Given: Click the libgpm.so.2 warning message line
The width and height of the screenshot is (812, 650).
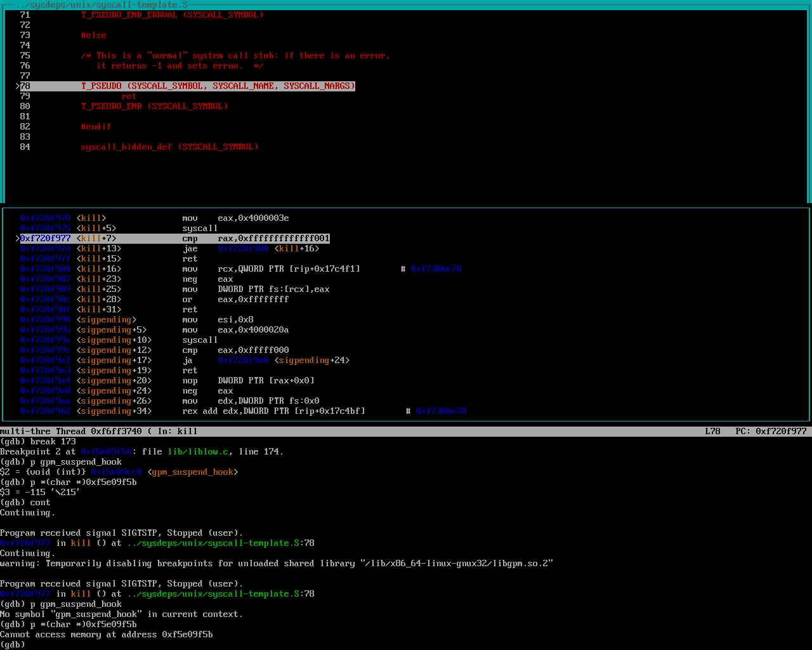Looking at the screenshot, I should coord(277,563).
